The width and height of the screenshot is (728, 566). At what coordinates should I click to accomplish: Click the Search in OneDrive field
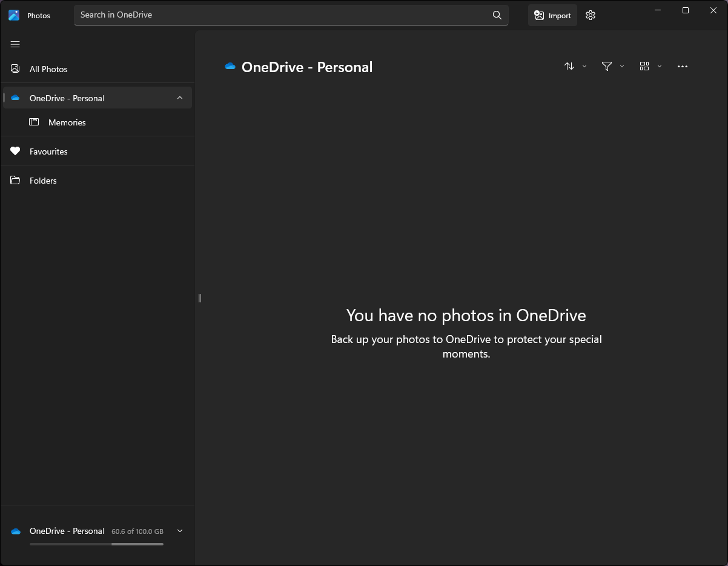[291, 15]
